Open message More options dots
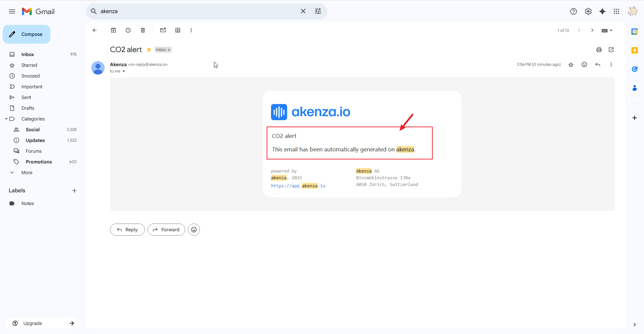 click(x=611, y=64)
